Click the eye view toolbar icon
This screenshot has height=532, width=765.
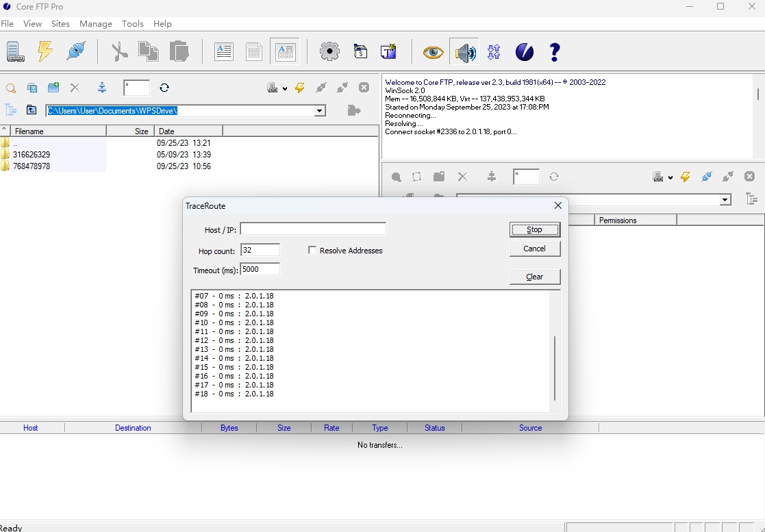pos(432,51)
